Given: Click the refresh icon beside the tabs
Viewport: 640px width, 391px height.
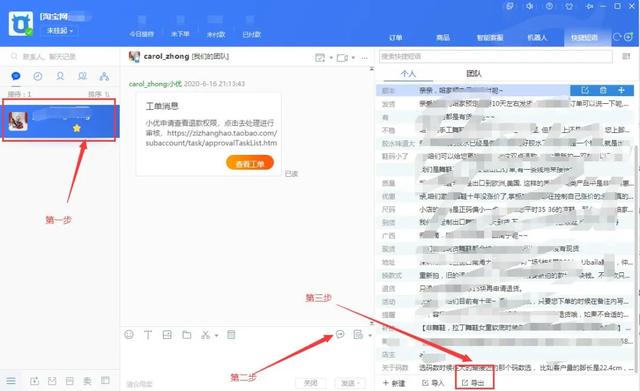Looking at the screenshot, I should point(617,37).
